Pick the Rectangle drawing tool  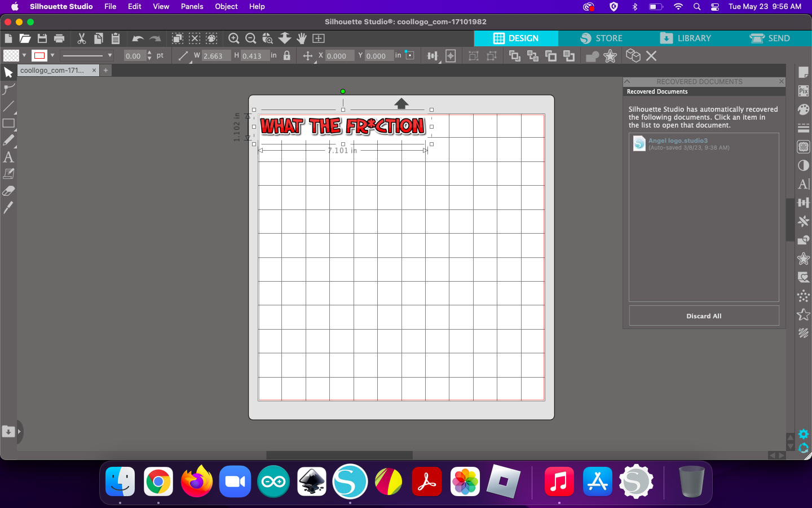pos(8,123)
